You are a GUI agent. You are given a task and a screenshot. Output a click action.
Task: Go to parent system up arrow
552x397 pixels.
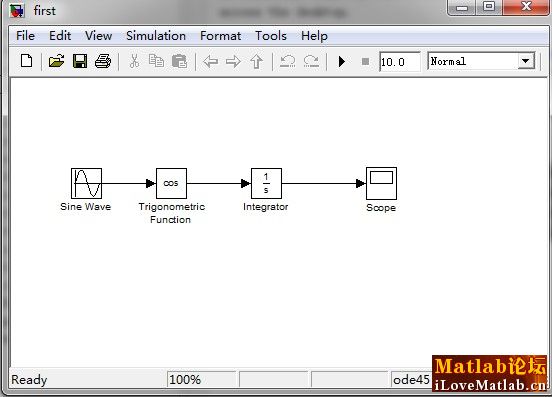coord(256,62)
